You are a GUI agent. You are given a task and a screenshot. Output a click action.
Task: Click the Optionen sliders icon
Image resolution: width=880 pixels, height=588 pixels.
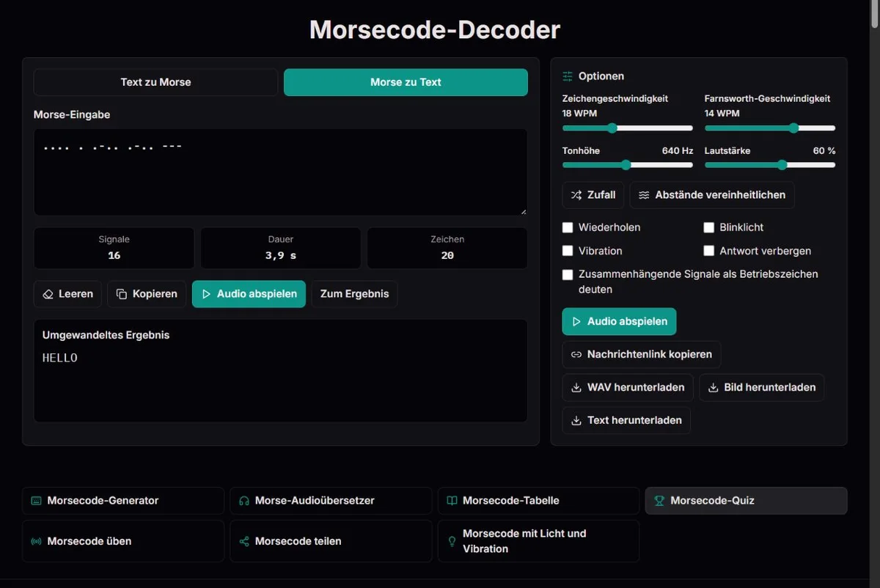tap(568, 76)
